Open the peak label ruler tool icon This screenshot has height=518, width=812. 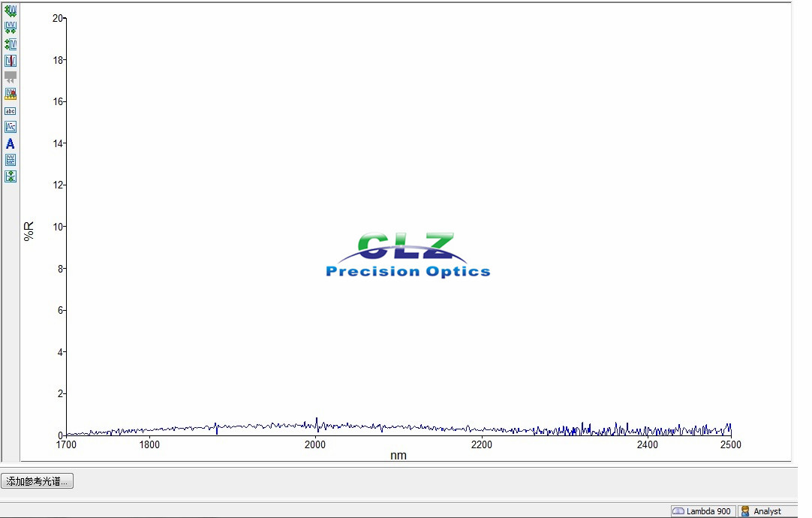[x=11, y=95]
